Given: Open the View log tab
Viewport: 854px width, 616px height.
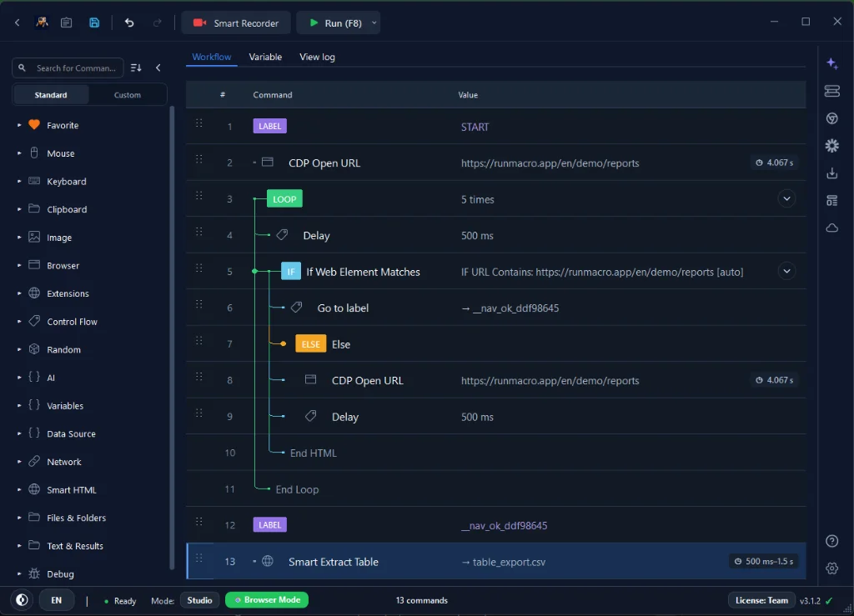Looking at the screenshot, I should [x=317, y=57].
